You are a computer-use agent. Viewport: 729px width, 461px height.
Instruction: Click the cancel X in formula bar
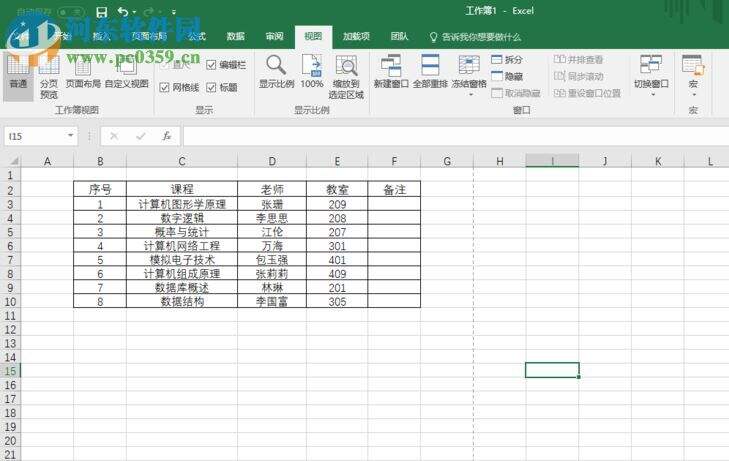(x=114, y=136)
